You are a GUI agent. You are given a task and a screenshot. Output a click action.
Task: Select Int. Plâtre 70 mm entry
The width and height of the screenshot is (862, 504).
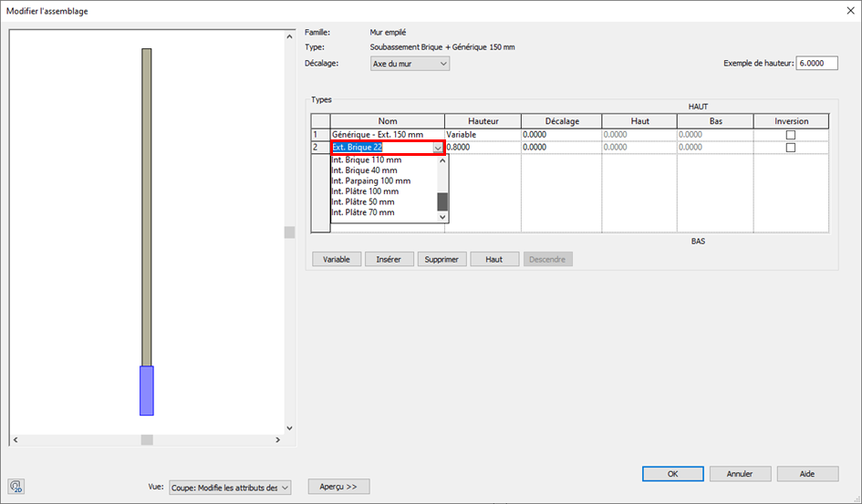pos(363,212)
